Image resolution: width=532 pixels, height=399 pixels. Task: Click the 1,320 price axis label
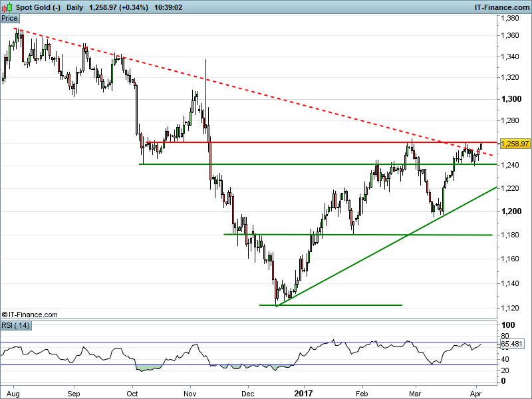pos(510,77)
